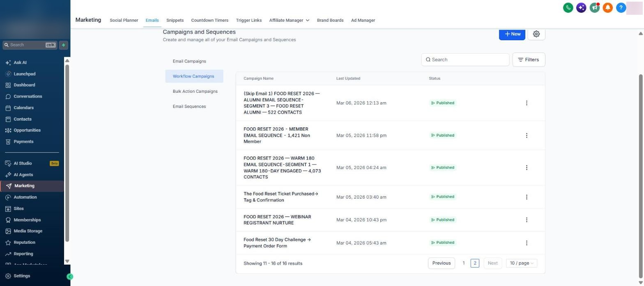The height and width of the screenshot is (286, 644).
Task: Open actions menu for 30 Day Challenge campaign
Action: 527,243
